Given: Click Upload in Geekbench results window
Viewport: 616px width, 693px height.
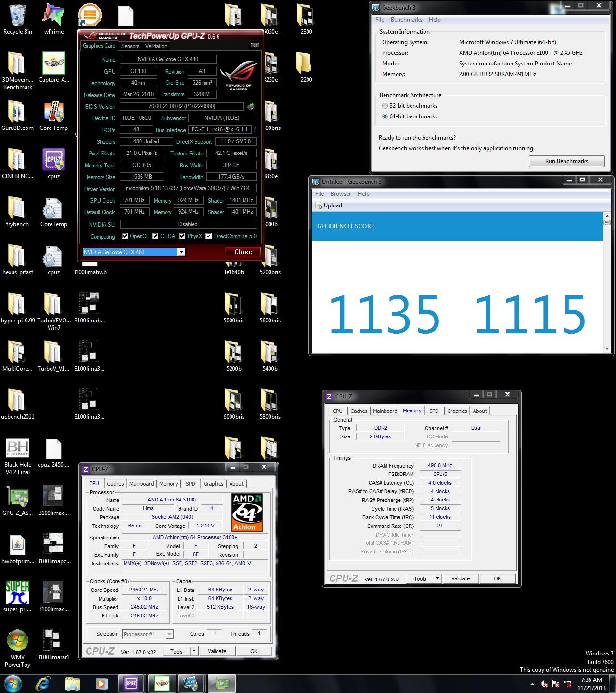Looking at the screenshot, I should click(329, 205).
